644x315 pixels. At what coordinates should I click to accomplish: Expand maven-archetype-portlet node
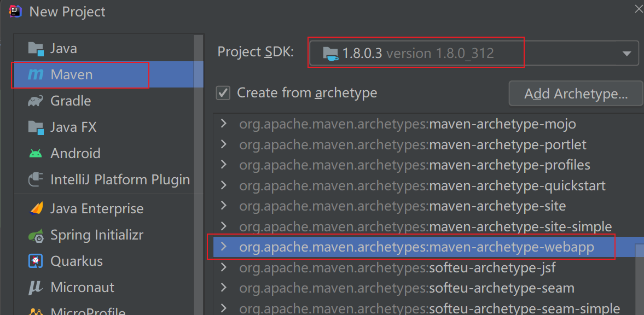coord(223,144)
